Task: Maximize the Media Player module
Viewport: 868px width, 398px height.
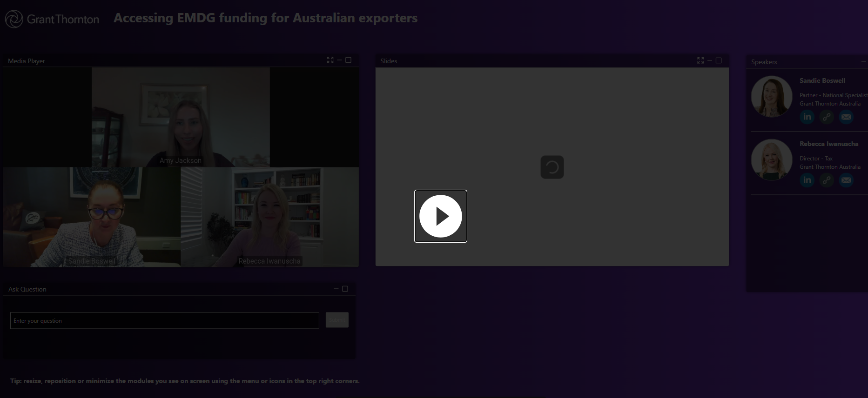Action: click(348, 60)
